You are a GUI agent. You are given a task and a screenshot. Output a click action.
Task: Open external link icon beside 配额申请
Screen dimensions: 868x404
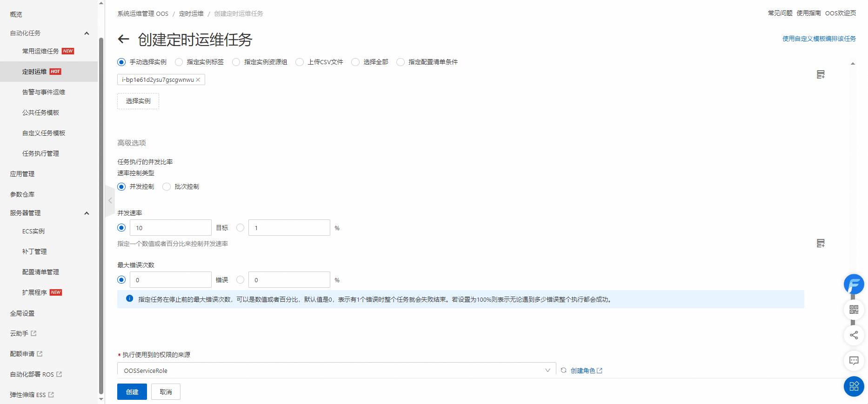coord(40,354)
